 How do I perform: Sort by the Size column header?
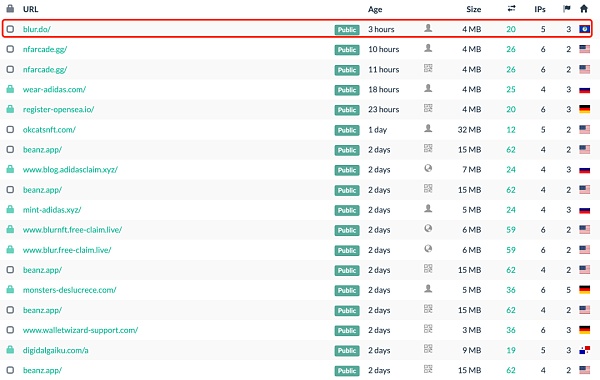tap(474, 9)
